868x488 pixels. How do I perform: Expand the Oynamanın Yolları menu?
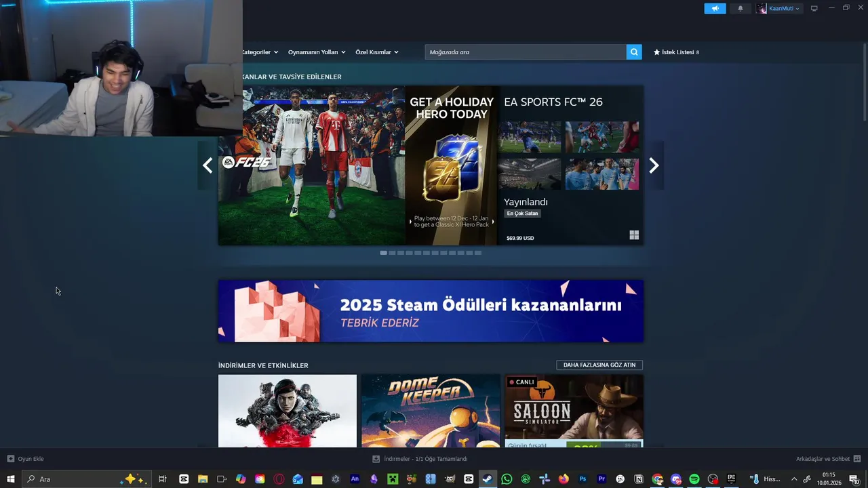(317, 52)
